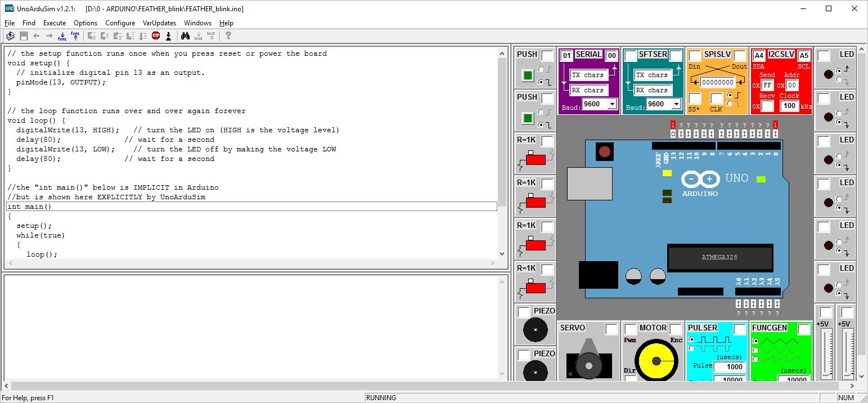The width and height of the screenshot is (868, 403).
Task: Select the upper radio in second LED device
Action: (x=839, y=113)
